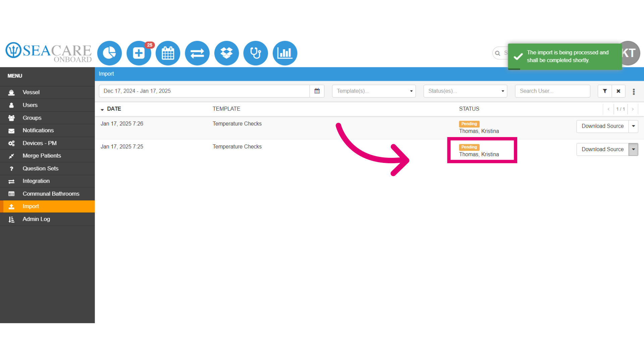Viewport: 644px width, 362px height.
Task: Click the Pending badge in the 7:26 row
Action: click(469, 124)
